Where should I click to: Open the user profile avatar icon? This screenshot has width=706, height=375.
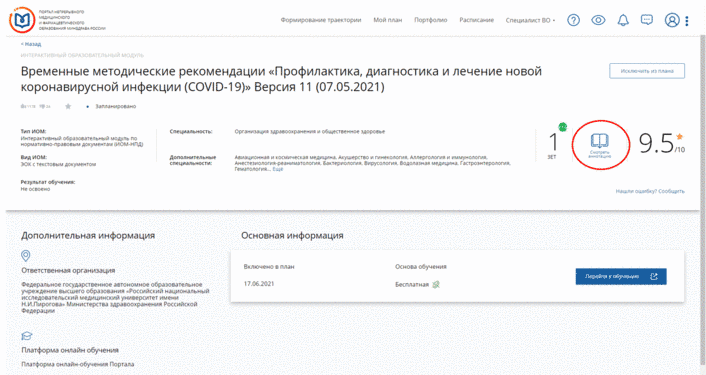pos(672,20)
